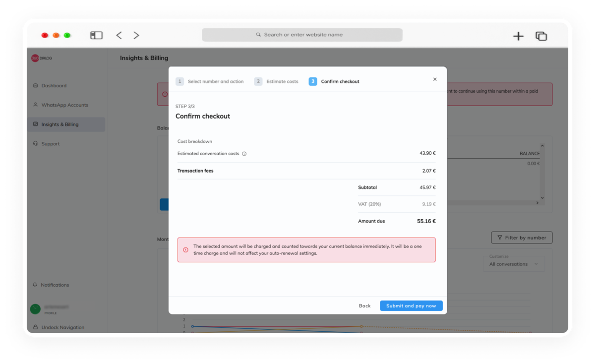Click the right arrow of the horizontal scrollbar
595x364 pixels.
click(x=537, y=203)
